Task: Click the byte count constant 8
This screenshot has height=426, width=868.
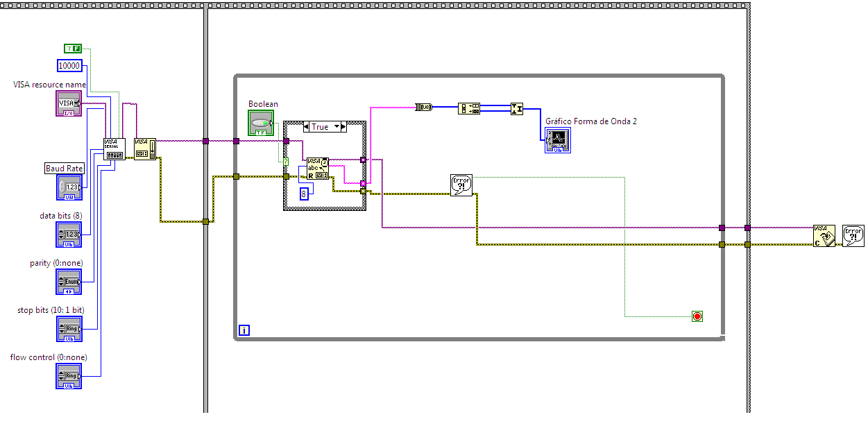Action: (x=304, y=194)
